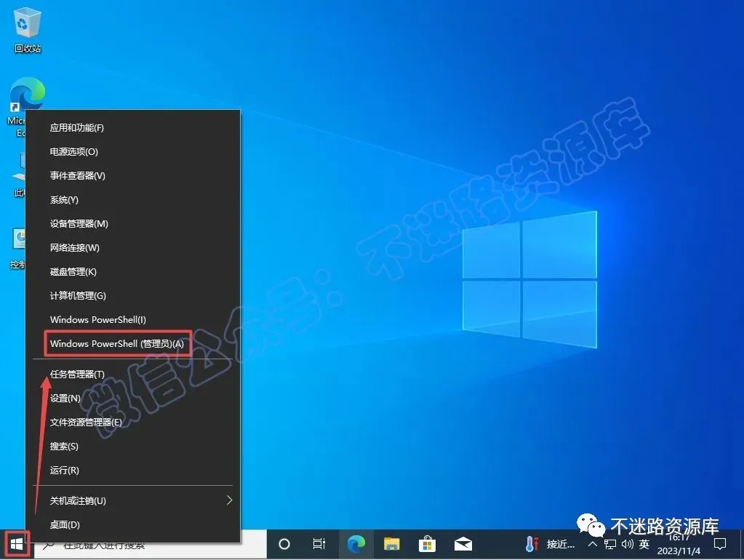This screenshot has height=560, width=744.
Task: Open weather widget on taskbar
Action: (x=551, y=544)
